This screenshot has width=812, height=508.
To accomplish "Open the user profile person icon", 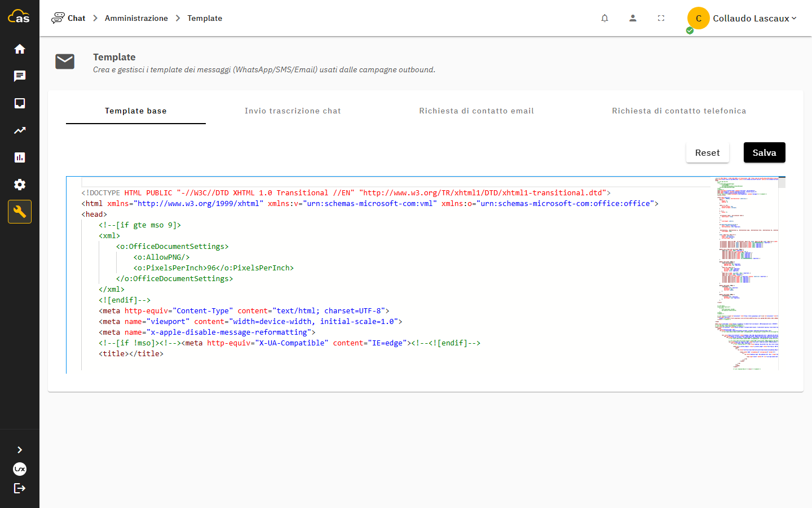I will [x=633, y=18].
